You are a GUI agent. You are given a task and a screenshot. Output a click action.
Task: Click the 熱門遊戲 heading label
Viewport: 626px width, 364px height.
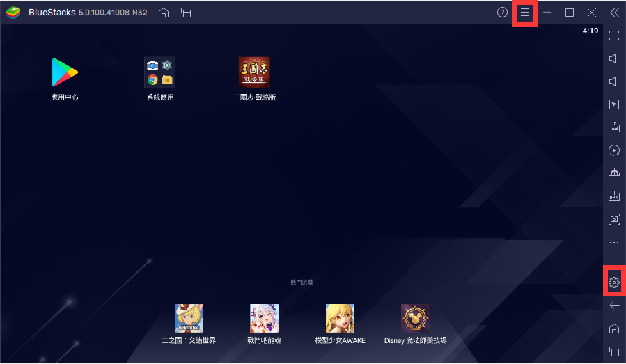(x=302, y=282)
